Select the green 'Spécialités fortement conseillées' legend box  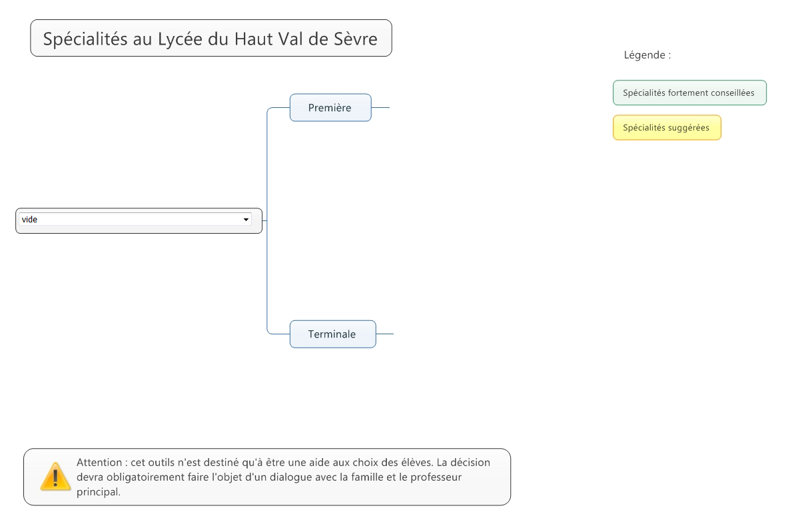[x=689, y=93]
